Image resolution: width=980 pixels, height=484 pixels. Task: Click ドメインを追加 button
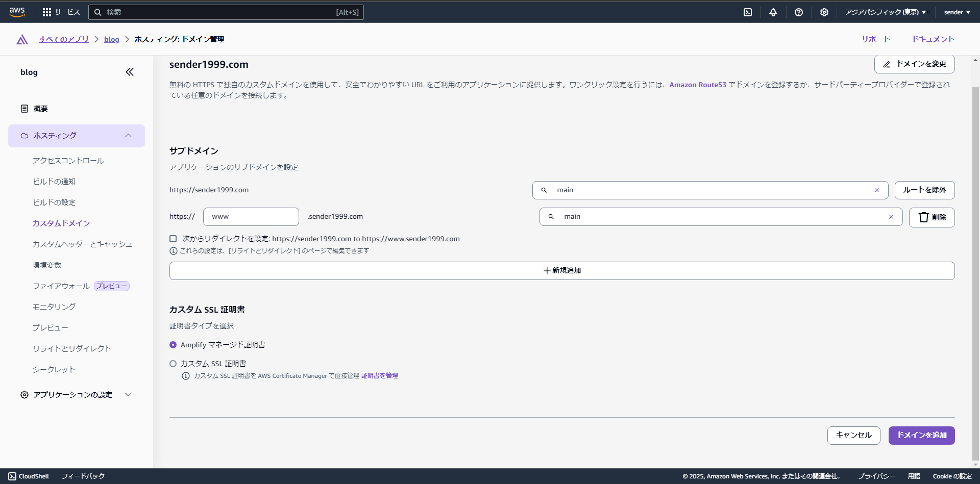(x=922, y=436)
